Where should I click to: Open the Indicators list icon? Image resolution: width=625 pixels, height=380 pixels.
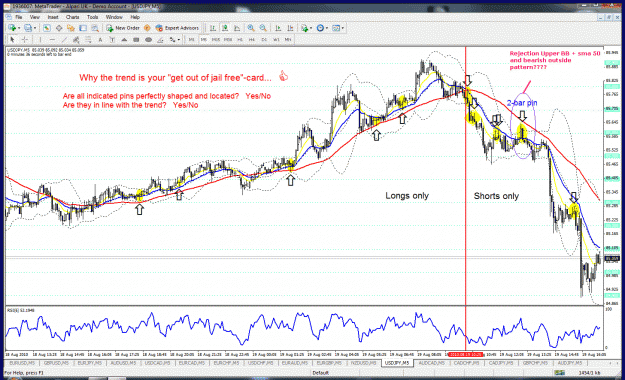(305, 28)
